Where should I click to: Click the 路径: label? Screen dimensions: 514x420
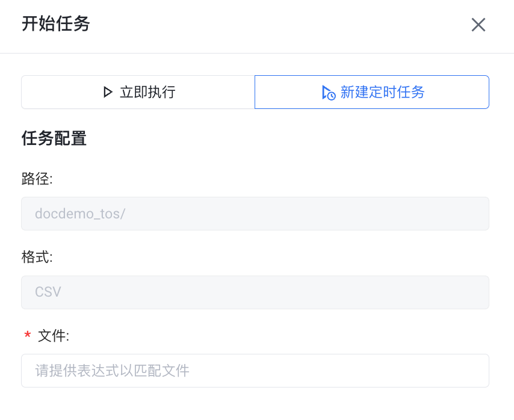tap(37, 179)
